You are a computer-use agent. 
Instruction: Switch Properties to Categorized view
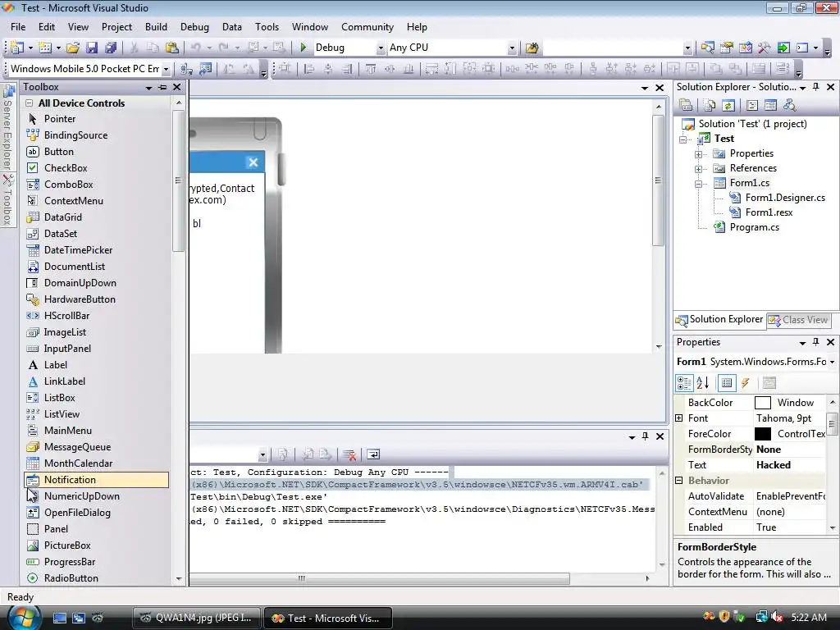point(684,382)
